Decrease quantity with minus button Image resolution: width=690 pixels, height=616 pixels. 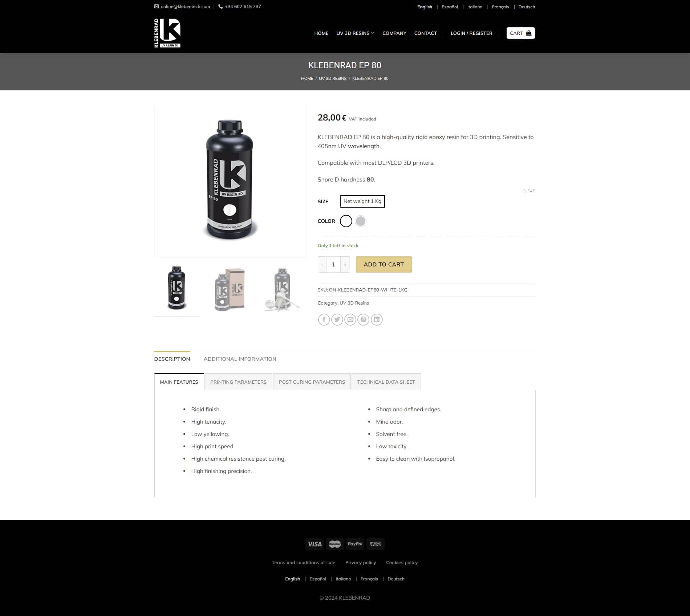click(322, 265)
